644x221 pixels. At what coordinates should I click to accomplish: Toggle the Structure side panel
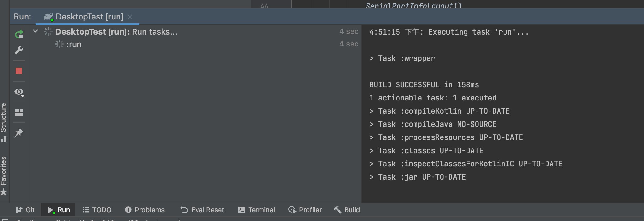[3, 122]
